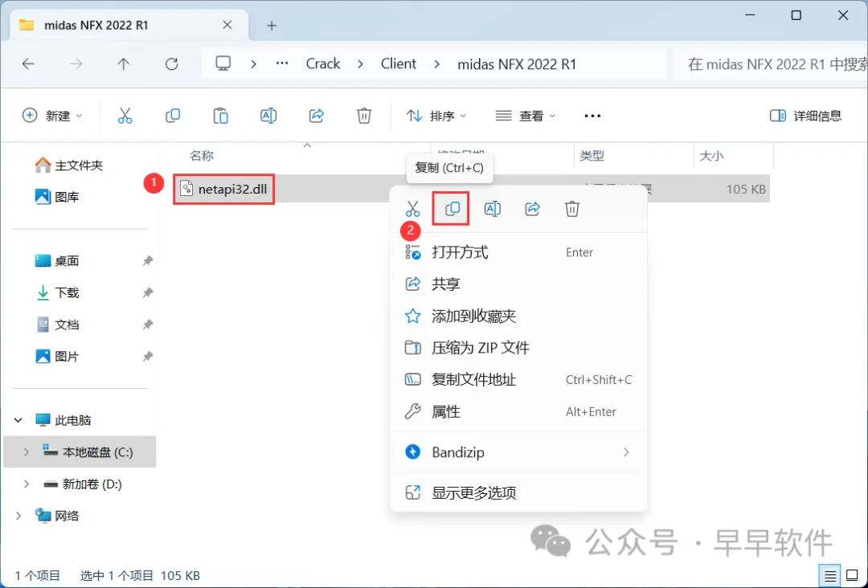This screenshot has width=868, height=588.
Task: Switch to details list view in status bar
Action: [830, 576]
